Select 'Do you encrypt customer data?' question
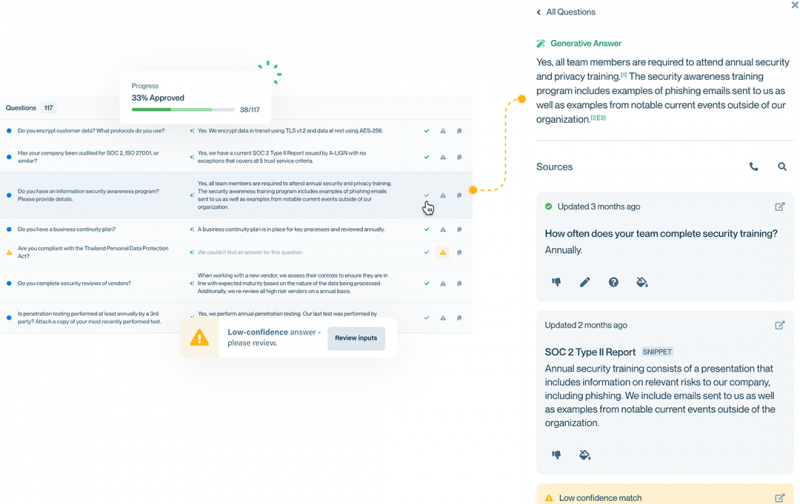The image size is (800, 504). [91, 131]
